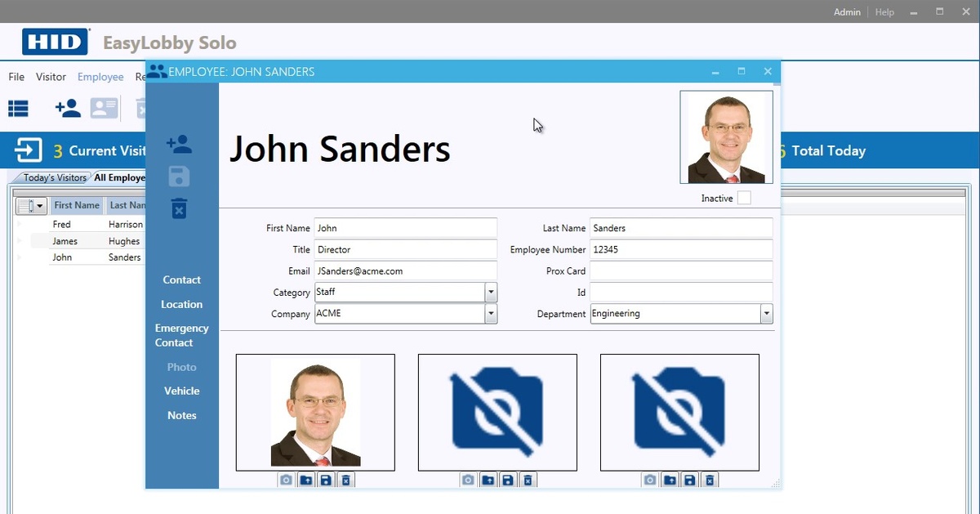Screen dimensions: 980x514
Task: Open the Vehicle section in sidebar
Action: click(181, 391)
